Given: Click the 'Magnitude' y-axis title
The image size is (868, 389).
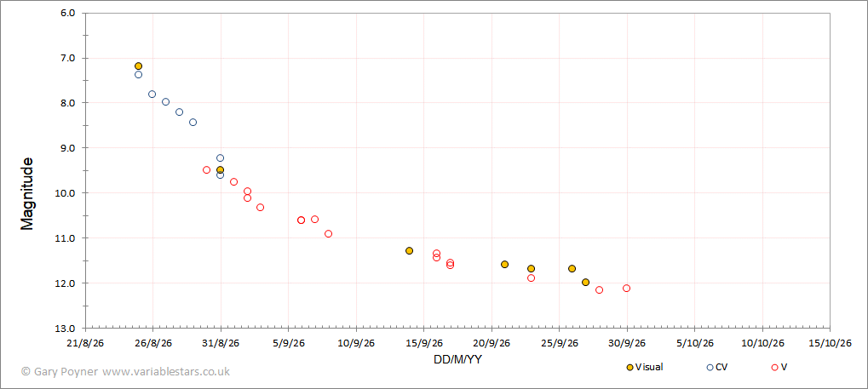Looking at the screenshot, I should click(x=27, y=194).
